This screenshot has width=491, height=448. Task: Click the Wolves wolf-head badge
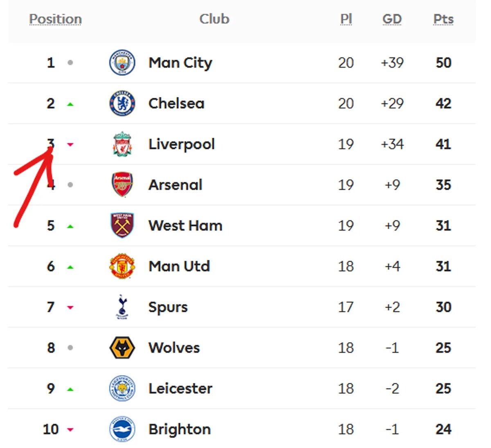[122, 348]
